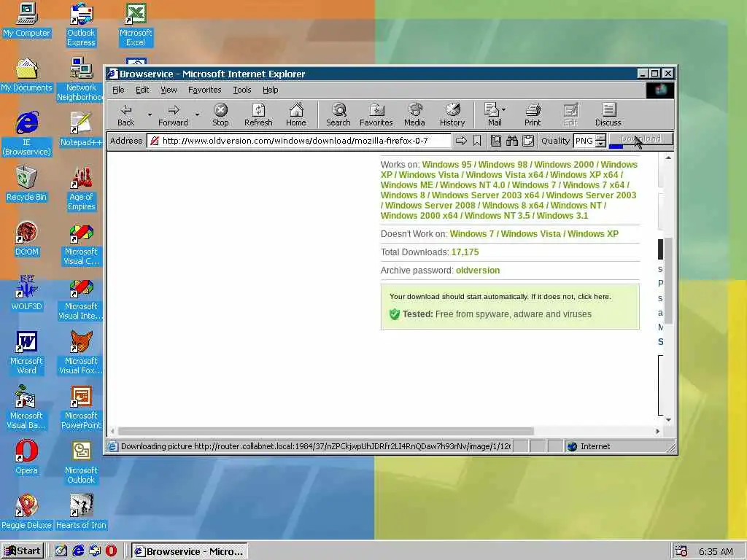Click the Works on Windows versions list link
The width and height of the screenshot is (747, 560).
(x=508, y=190)
